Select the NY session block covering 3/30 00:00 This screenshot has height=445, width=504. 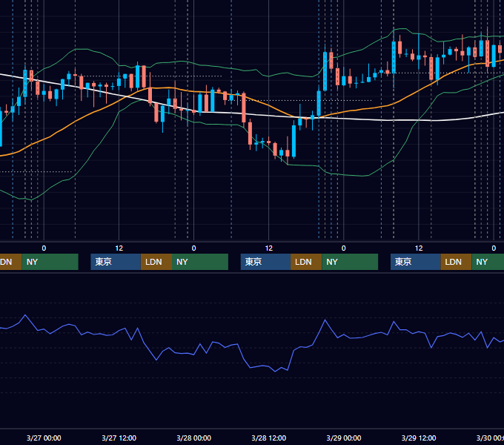pos(488,262)
